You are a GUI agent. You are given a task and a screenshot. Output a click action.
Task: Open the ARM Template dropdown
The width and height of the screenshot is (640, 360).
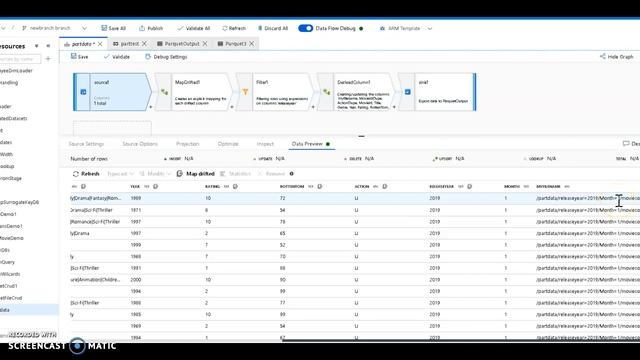pyautogui.click(x=406, y=28)
